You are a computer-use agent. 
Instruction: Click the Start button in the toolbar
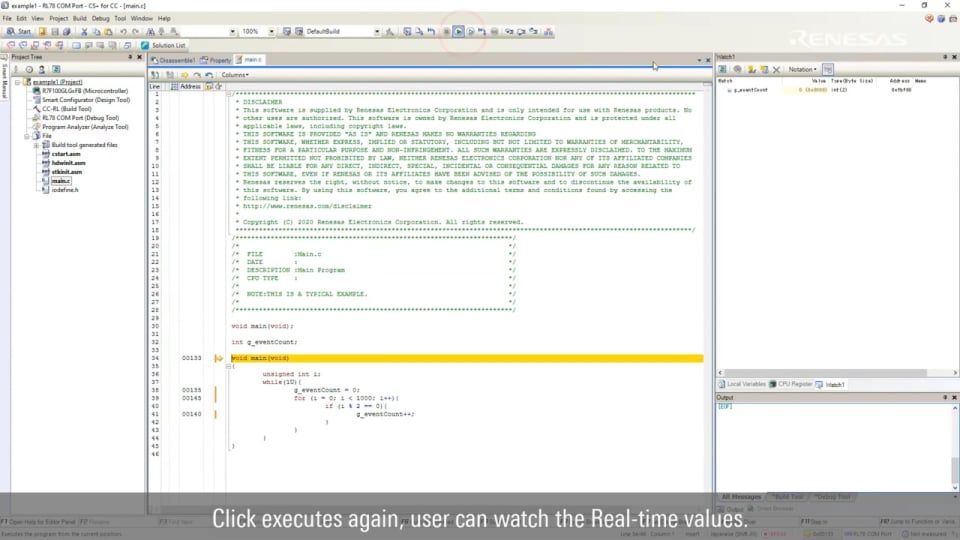coord(19,32)
